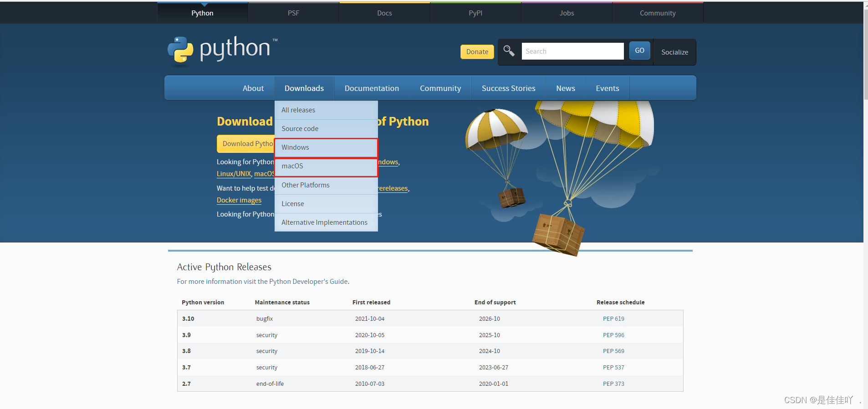The height and width of the screenshot is (409, 868).
Task: Open the News navigation menu
Action: (x=566, y=88)
